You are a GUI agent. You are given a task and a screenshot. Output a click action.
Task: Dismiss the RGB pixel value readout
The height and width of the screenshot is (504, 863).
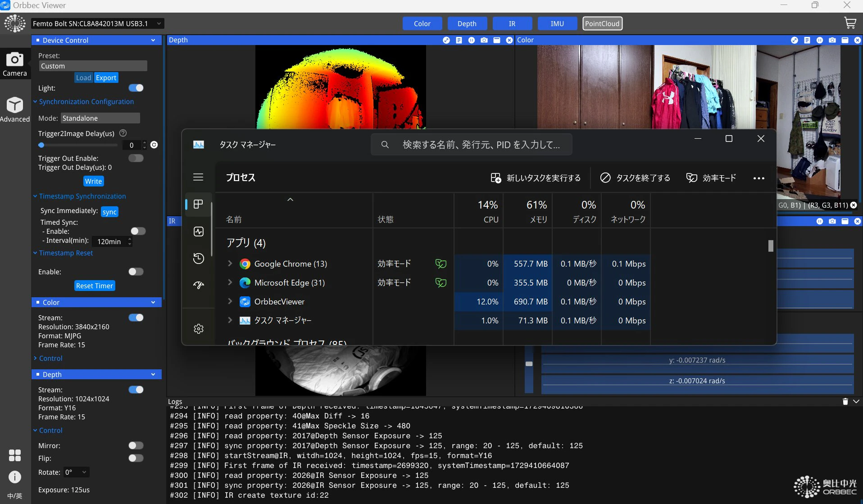(854, 205)
